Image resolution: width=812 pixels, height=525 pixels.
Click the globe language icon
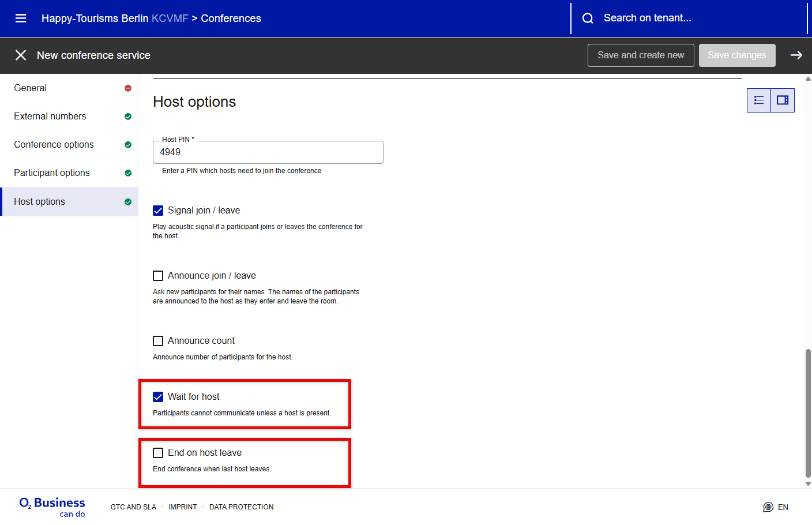tap(768, 507)
